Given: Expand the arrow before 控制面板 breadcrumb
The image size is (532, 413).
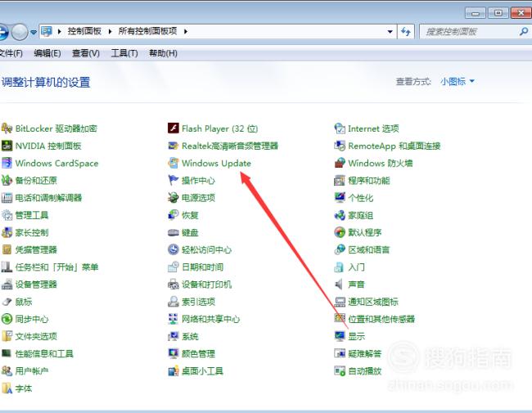Looking at the screenshot, I should 60,32.
